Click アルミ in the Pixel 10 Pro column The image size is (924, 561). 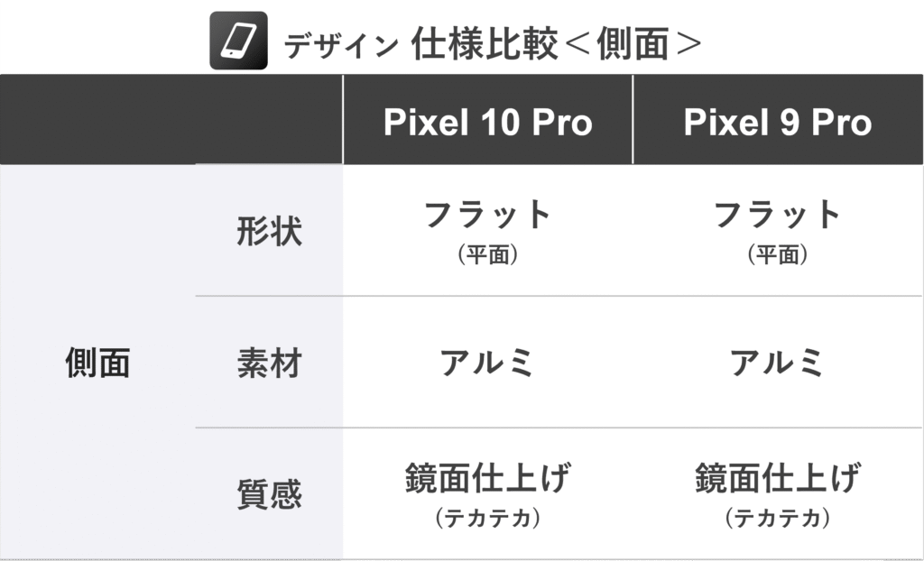[x=487, y=363]
